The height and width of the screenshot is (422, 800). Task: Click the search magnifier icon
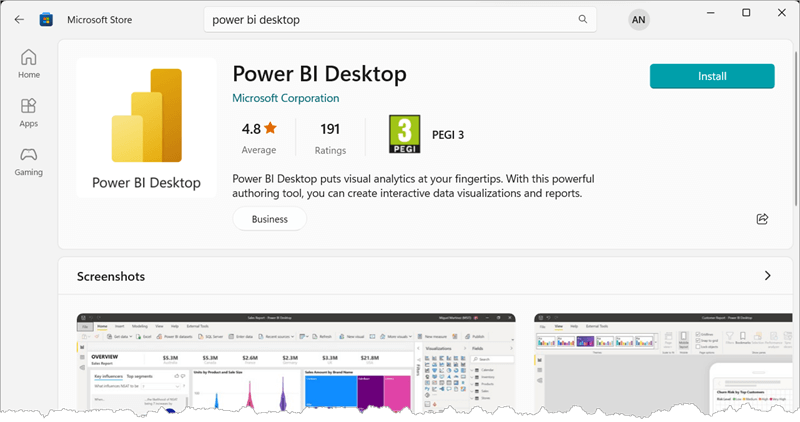click(583, 19)
